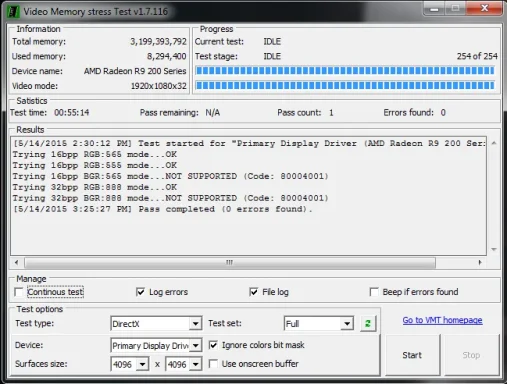507x384 pixels.
Task: Click the Video Memory stress Test title bar icon
Action: pyautogui.click(x=13, y=11)
